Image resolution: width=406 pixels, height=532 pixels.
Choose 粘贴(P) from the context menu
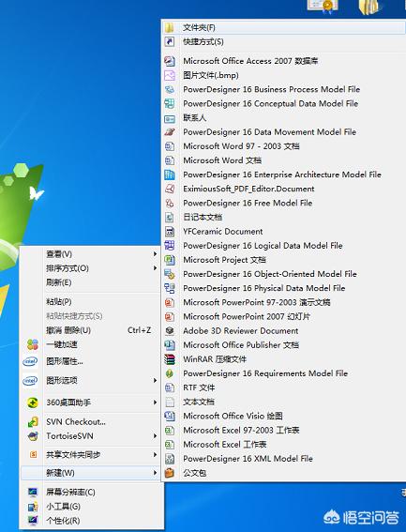point(91,301)
